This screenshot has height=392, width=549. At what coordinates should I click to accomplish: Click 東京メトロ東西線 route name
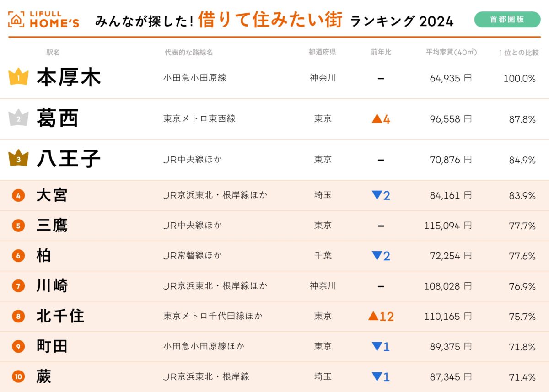click(x=199, y=119)
